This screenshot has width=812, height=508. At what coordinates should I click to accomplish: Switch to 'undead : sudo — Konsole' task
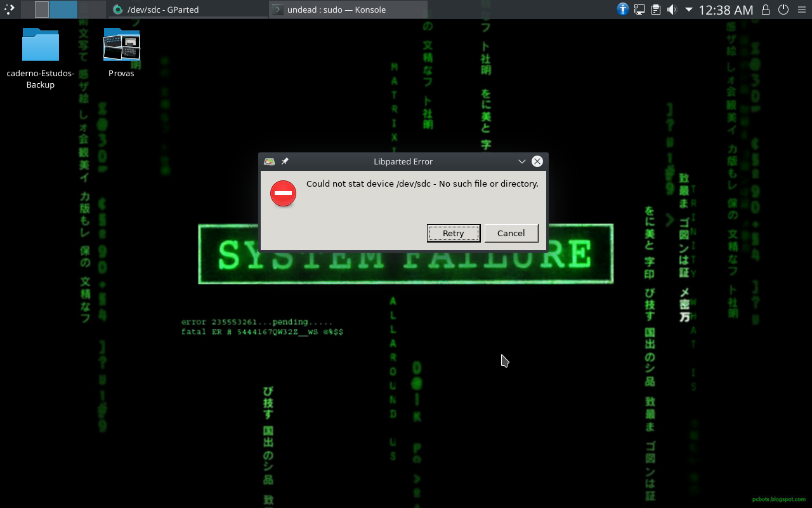click(348, 10)
